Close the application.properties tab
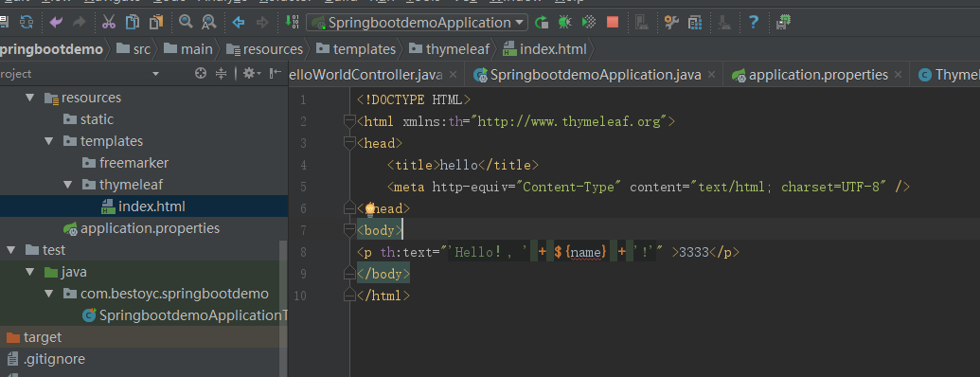The image size is (980, 377). (899, 75)
